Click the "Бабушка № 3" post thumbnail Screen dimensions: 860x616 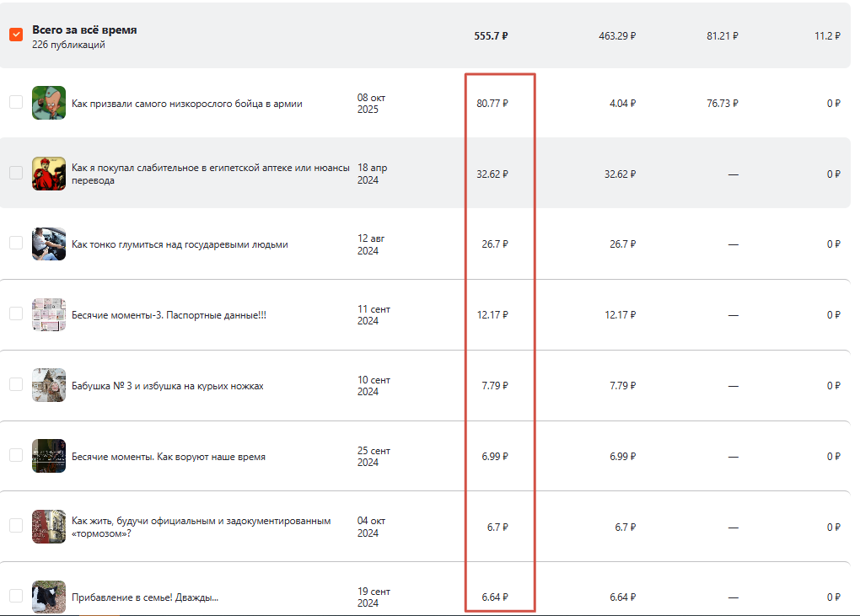(49, 385)
